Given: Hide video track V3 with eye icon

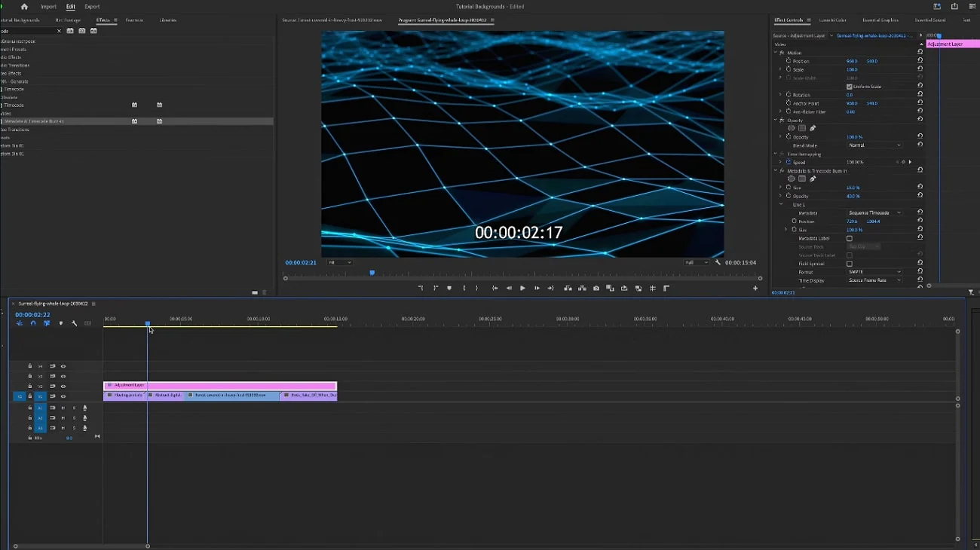Looking at the screenshot, I should pos(63,376).
